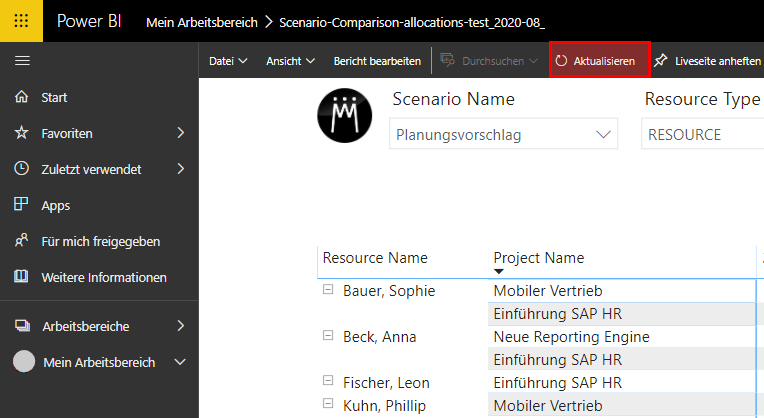Click the Mein Arbeitsbereich avatar circle
The image size is (764, 418).
point(24,361)
